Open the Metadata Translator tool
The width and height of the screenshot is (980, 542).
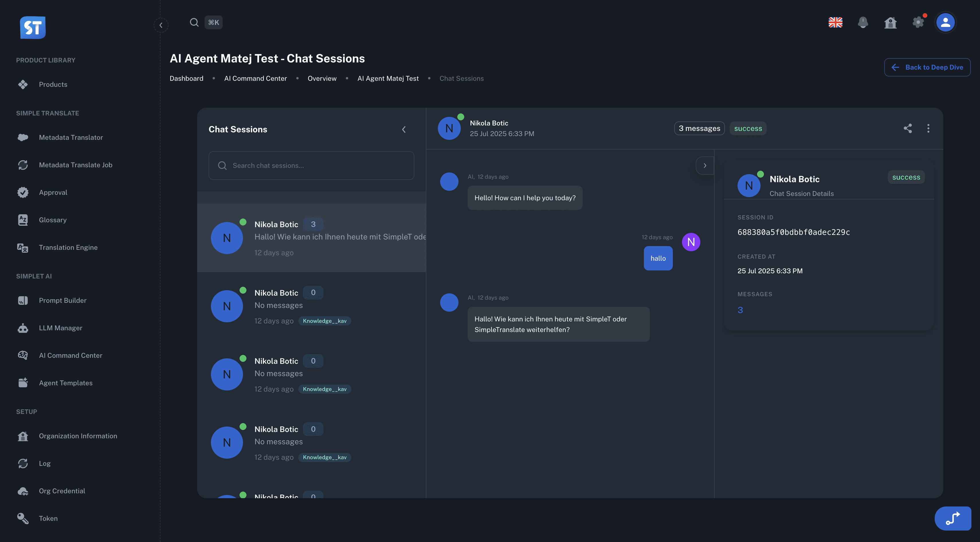pyautogui.click(x=71, y=137)
